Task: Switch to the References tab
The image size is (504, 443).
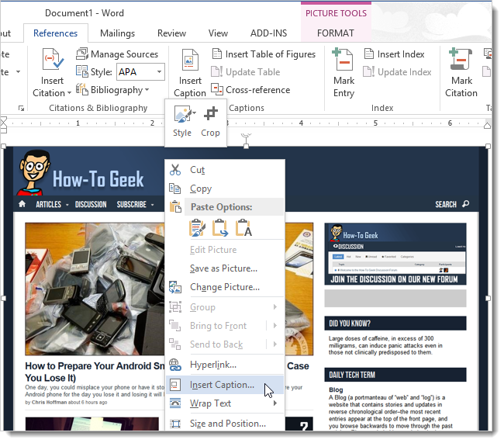Action: [55, 33]
